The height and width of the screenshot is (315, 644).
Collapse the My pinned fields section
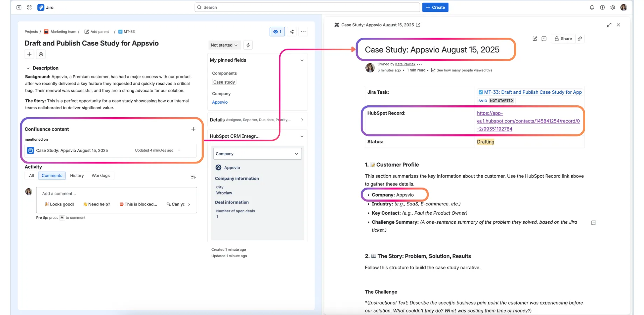[x=302, y=60]
